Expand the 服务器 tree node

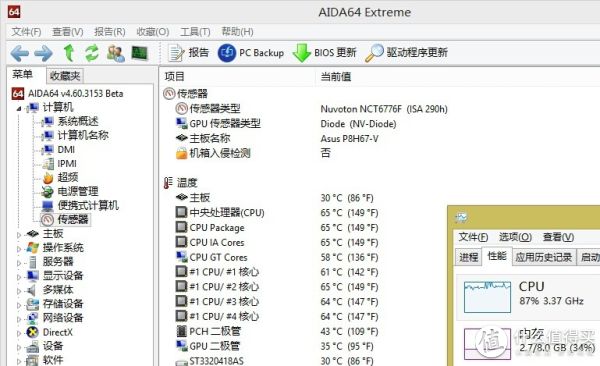[19, 263]
